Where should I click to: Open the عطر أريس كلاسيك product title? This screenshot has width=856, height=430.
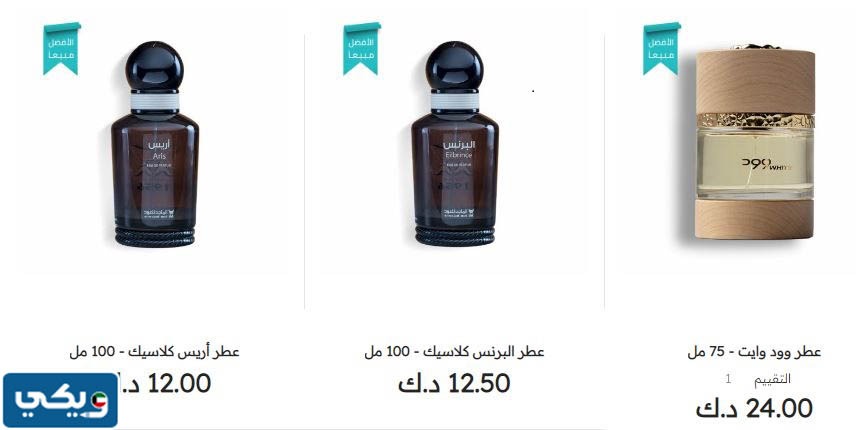point(154,352)
